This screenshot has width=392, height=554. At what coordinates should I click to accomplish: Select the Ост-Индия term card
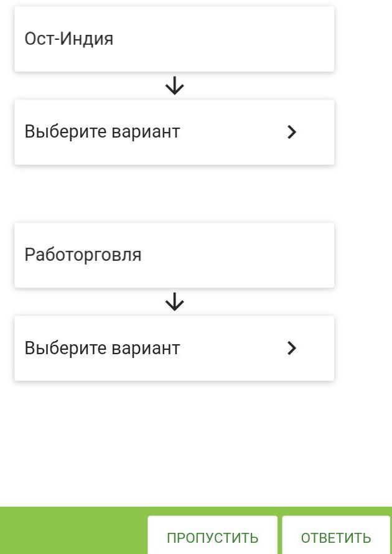point(174,39)
